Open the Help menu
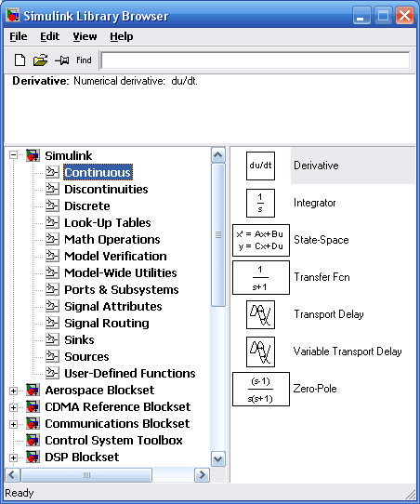This screenshot has width=420, height=504. coord(122,36)
